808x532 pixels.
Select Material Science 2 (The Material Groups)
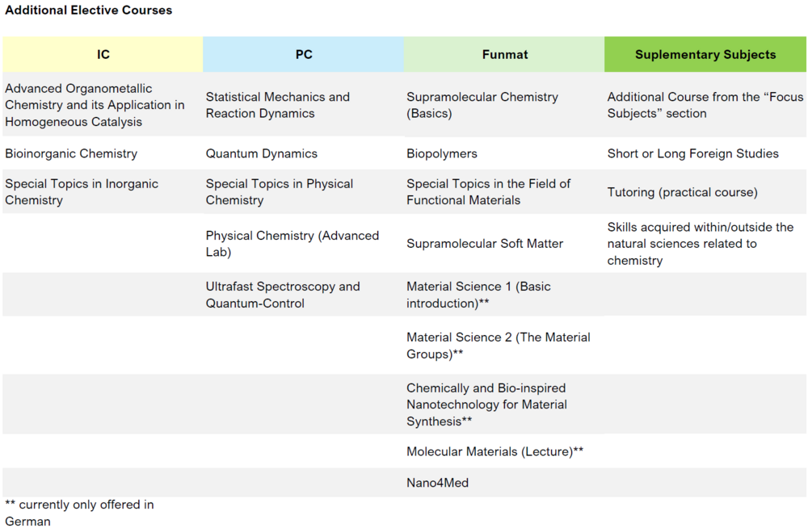[x=498, y=346]
